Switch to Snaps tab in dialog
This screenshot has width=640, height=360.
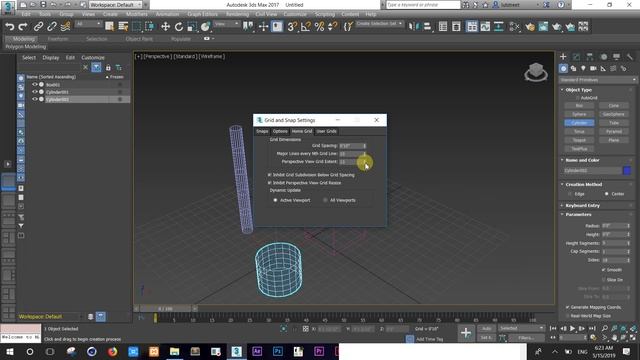(262, 131)
